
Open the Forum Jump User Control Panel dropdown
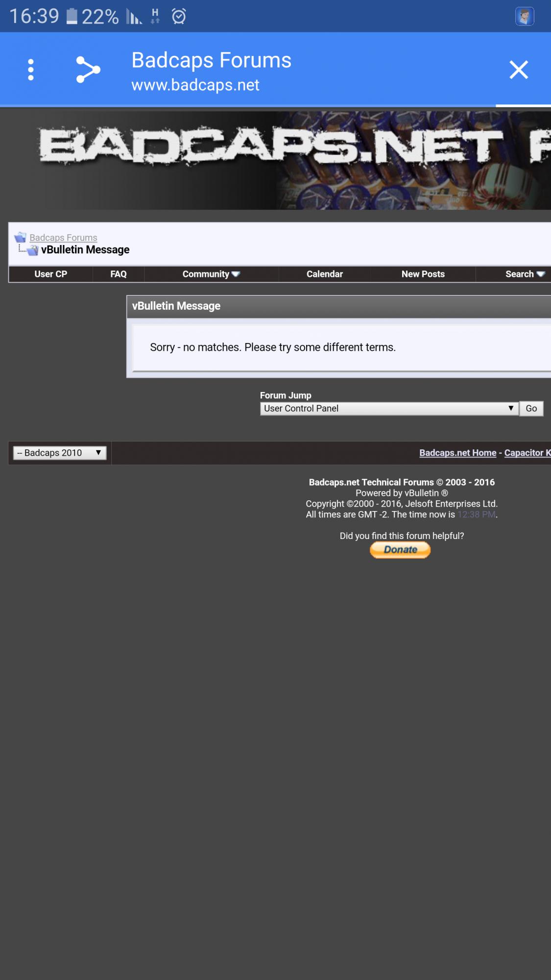(x=389, y=409)
